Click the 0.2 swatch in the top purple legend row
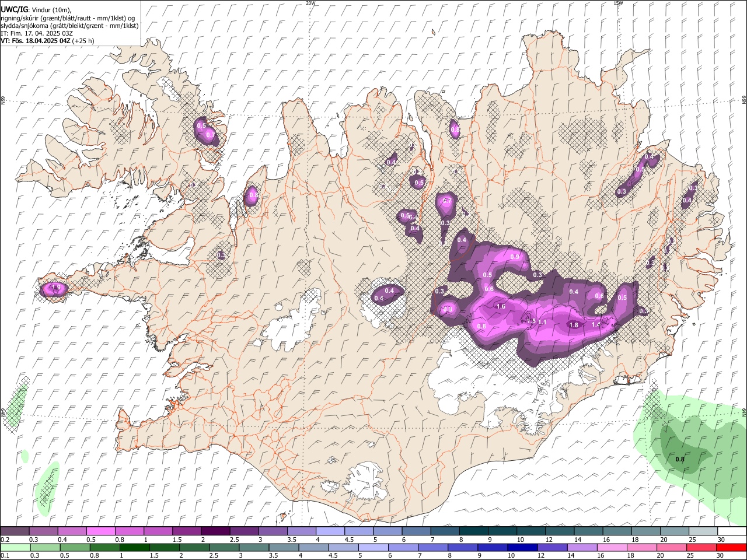The width and height of the screenshot is (747, 560). coord(15,531)
